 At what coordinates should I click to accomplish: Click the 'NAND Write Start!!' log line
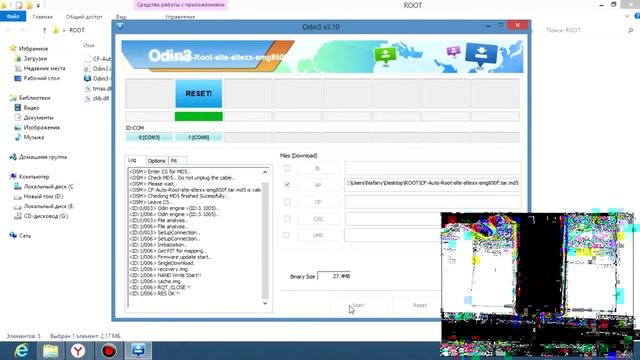[165, 275]
